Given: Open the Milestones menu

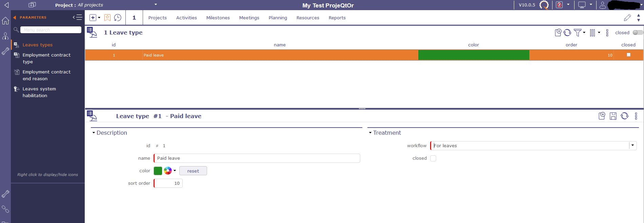Looking at the screenshot, I should click(218, 18).
